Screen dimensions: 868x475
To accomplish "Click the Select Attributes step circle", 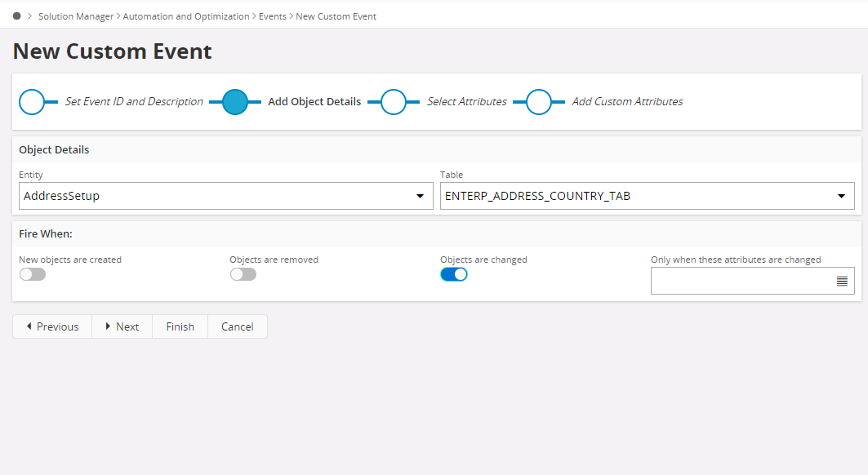I will [x=394, y=101].
